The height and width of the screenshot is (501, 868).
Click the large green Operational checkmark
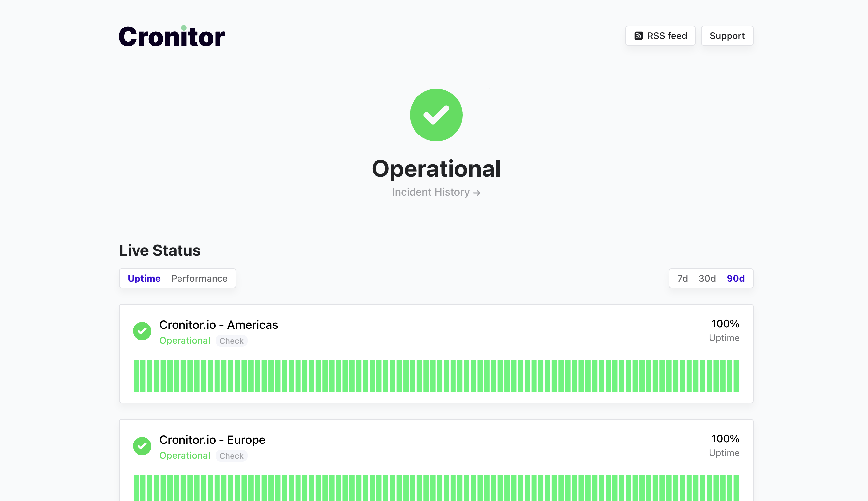[436, 115]
